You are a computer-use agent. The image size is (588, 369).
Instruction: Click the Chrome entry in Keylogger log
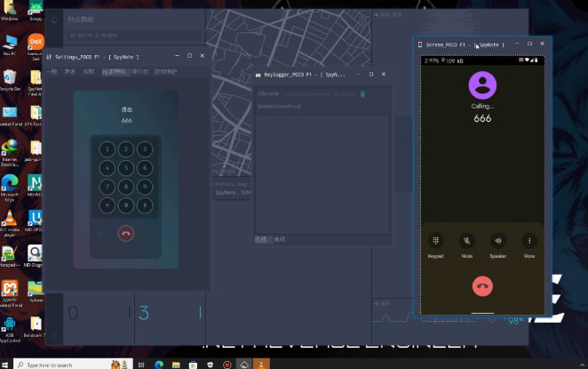point(269,93)
